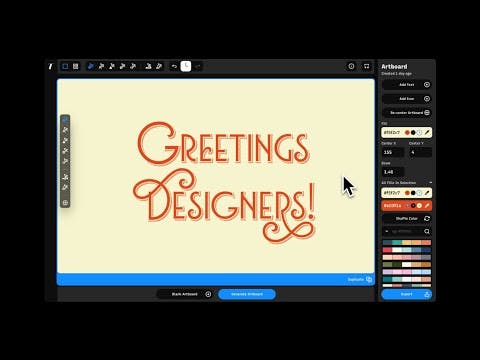Click the share icon on the Export button
The image size is (480, 360).
point(427,294)
